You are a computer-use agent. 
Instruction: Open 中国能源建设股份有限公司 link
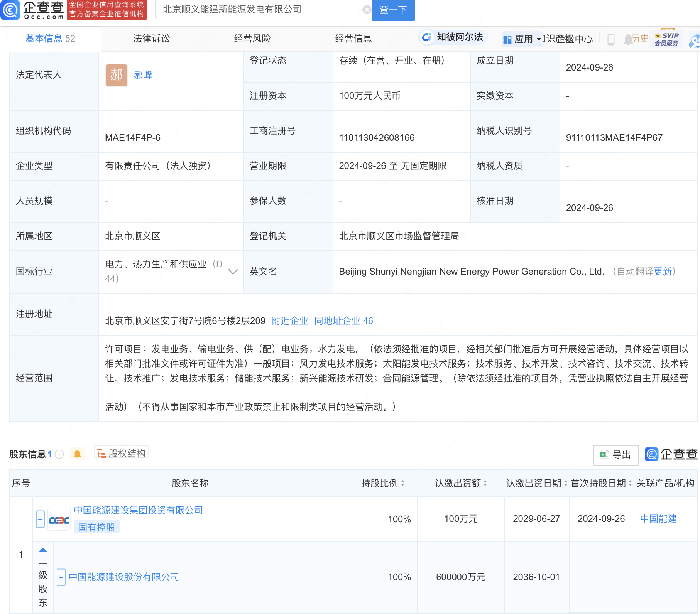(x=124, y=577)
